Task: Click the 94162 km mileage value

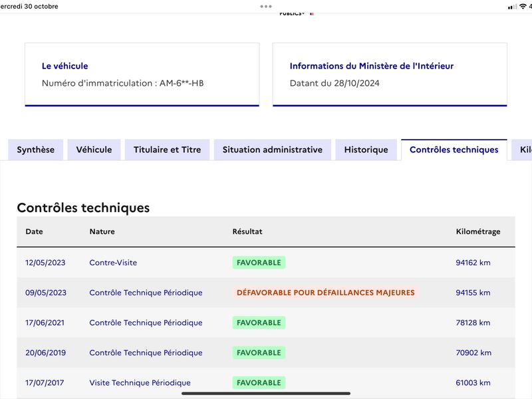Action: (473, 263)
